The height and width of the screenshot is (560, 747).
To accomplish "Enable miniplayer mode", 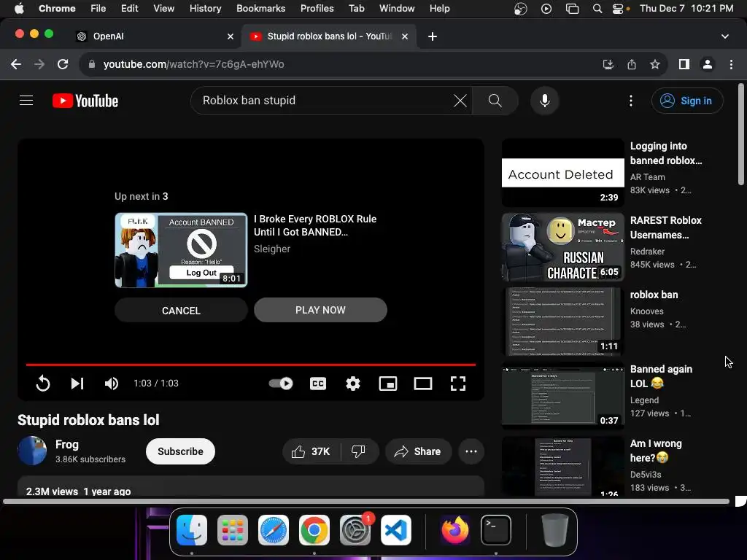I will click(388, 384).
